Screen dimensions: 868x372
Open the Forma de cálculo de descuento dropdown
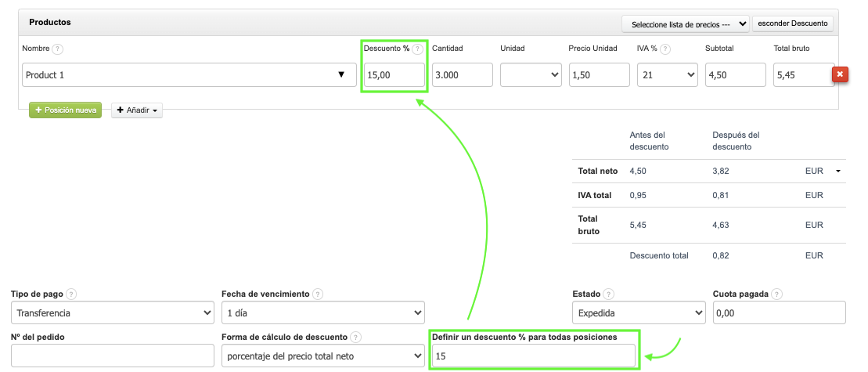point(322,356)
